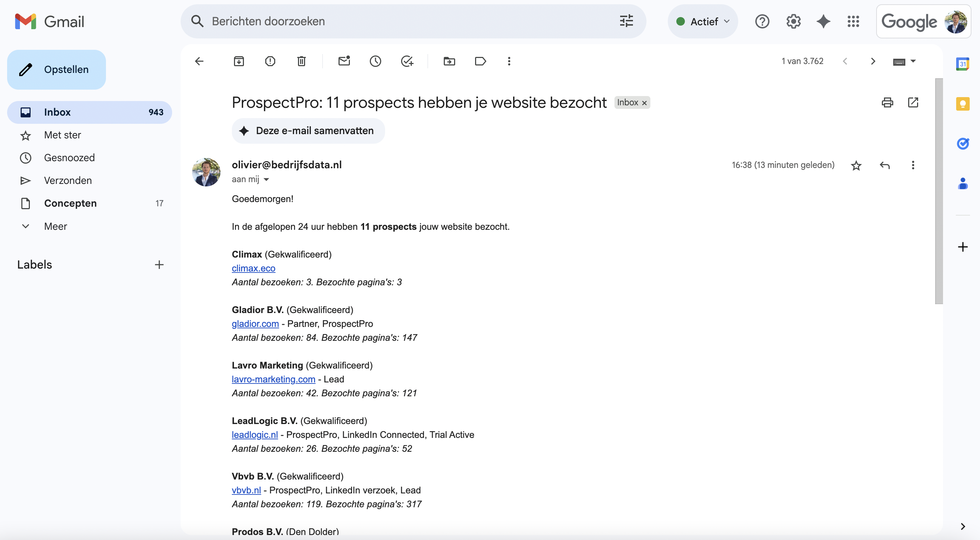This screenshot has height=540, width=980.
Task: Report spam using the exclamation icon
Action: pos(270,61)
